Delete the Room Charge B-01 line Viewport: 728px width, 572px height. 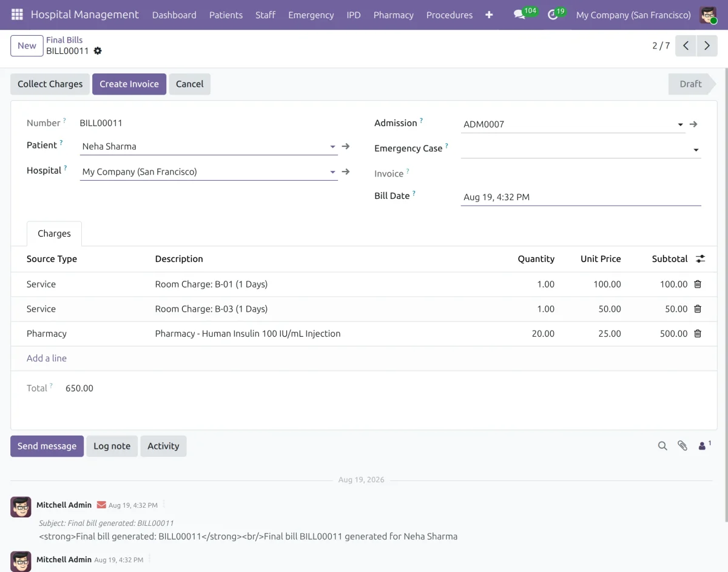point(698,284)
